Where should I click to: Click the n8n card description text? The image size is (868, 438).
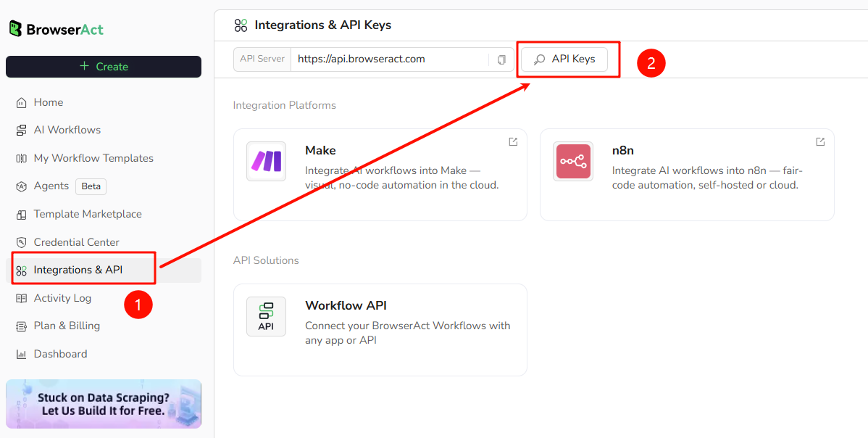click(x=707, y=178)
